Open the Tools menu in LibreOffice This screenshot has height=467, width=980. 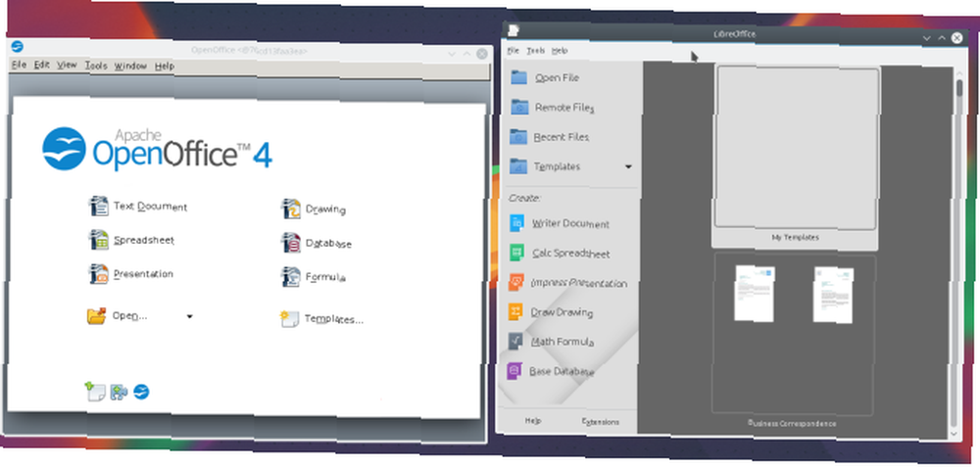536,51
